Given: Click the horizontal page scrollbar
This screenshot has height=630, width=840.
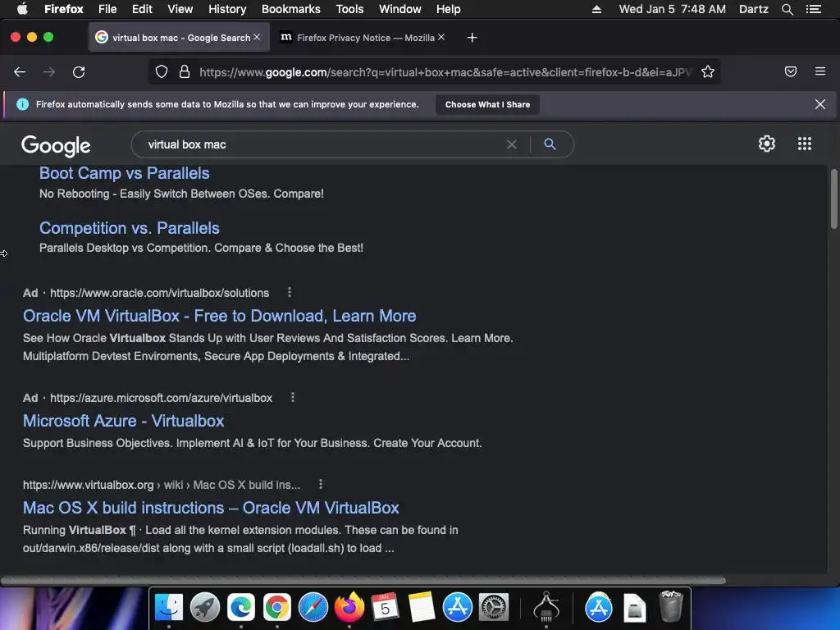Looking at the screenshot, I should click(363, 580).
